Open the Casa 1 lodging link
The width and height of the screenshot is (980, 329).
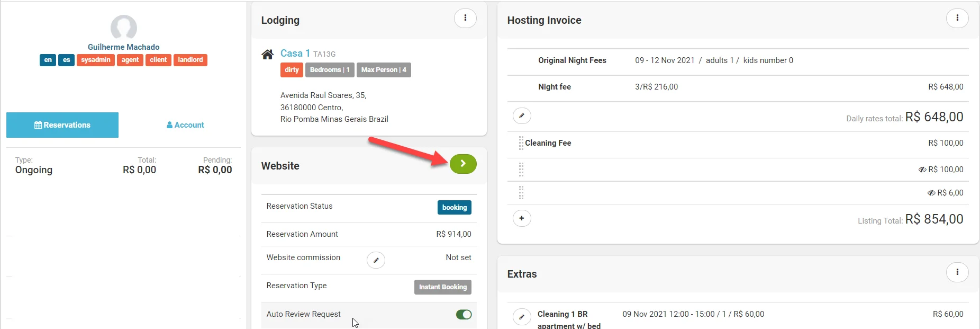pyautogui.click(x=295, y=54)
